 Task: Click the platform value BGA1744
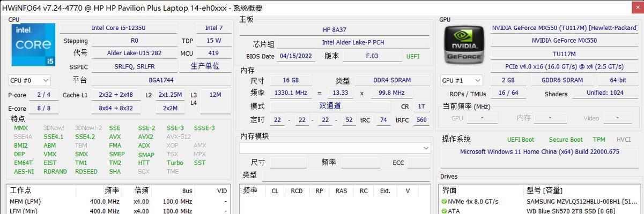[x=161, y=80]
